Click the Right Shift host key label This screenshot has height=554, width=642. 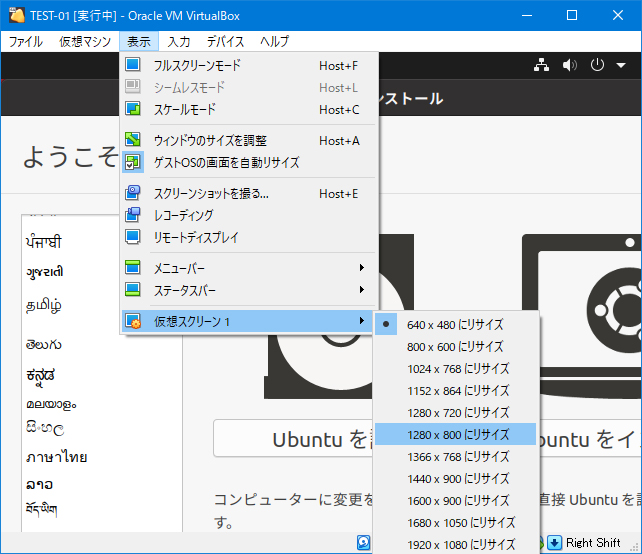pyautogui.click(x=593, y=543)
